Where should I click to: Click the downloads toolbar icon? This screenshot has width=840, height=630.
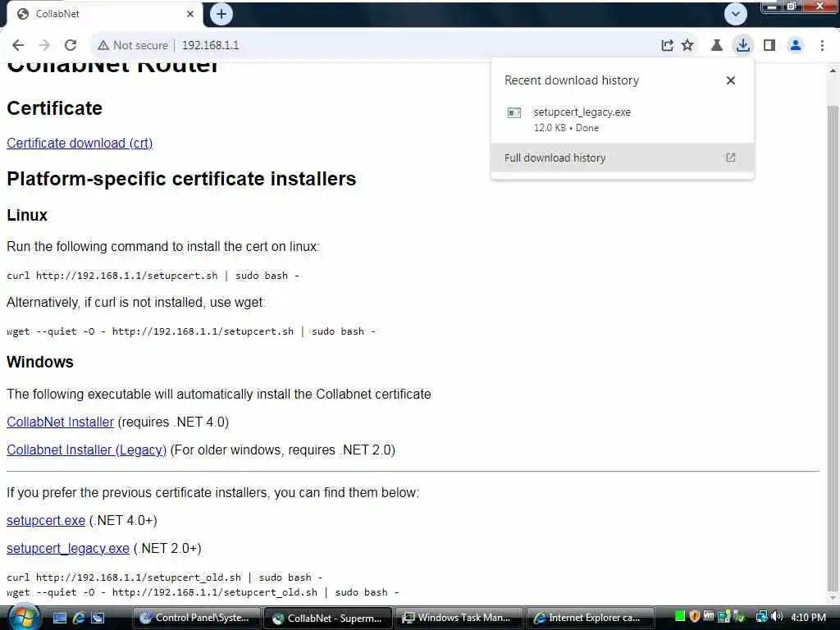point(743,45)
